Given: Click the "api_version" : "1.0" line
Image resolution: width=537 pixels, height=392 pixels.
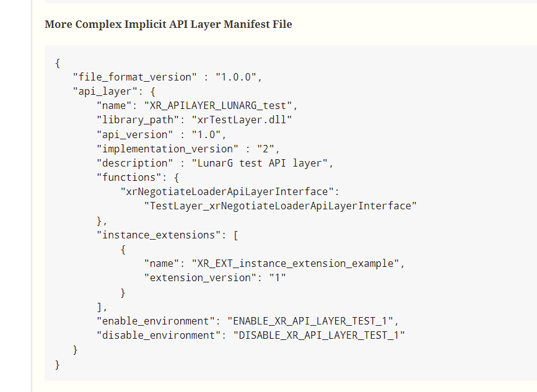Looking at the screenshot, I should [x=162, y=134].
